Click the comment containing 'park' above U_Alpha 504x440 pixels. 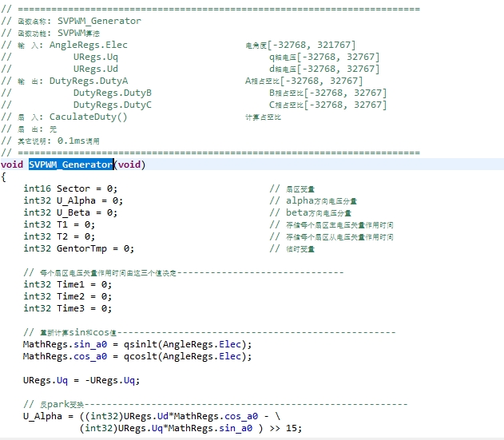[x=216, y=404]
